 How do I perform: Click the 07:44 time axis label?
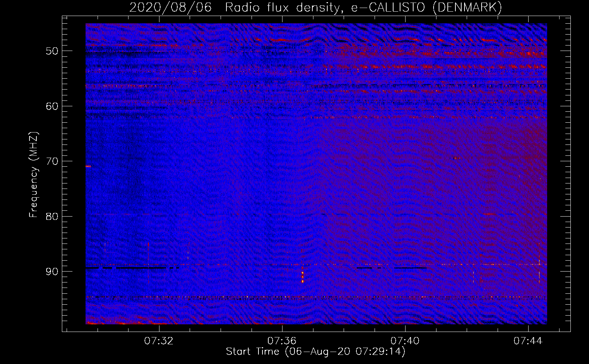[x=528, y=341]
